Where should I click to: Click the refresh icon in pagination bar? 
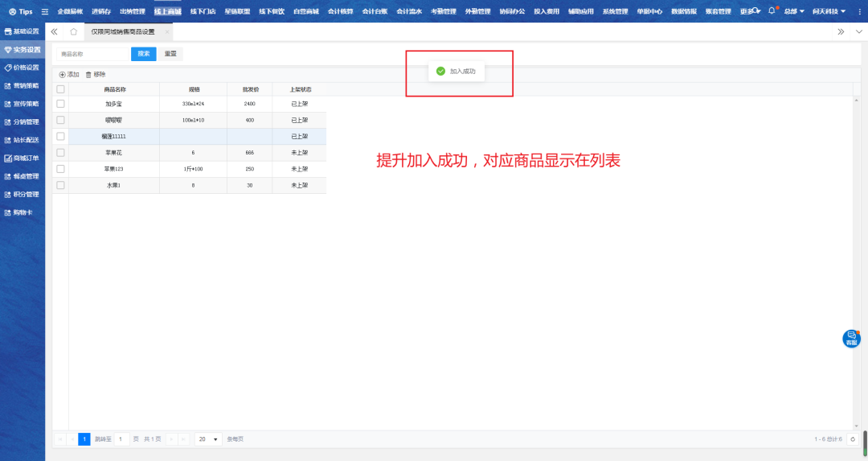[x=853, y=439]
